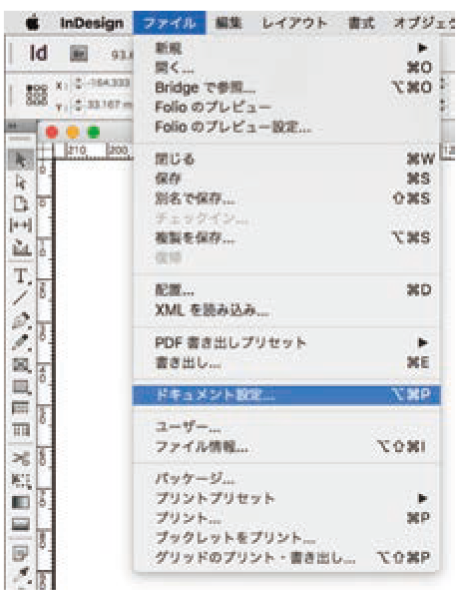This screenshot has width=460, height=595.
Task: Select Bridge で参照...
Action: coord(286,87)
